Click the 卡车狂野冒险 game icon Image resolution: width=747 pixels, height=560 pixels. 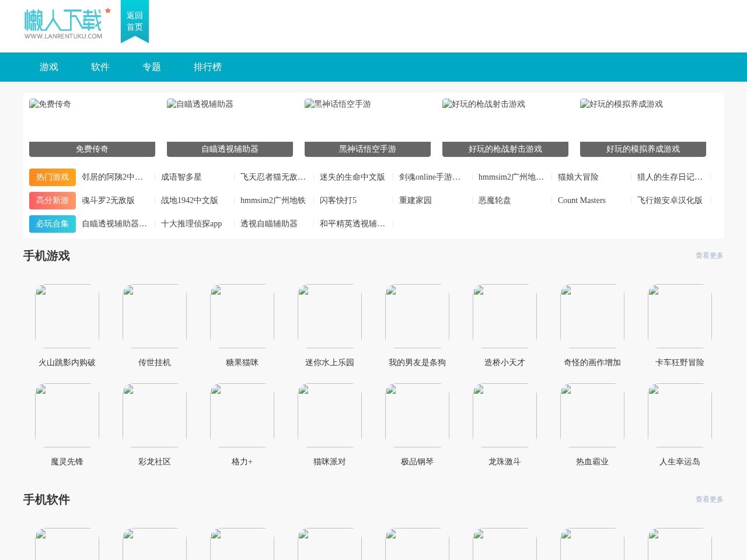click(x=680, y=316)
